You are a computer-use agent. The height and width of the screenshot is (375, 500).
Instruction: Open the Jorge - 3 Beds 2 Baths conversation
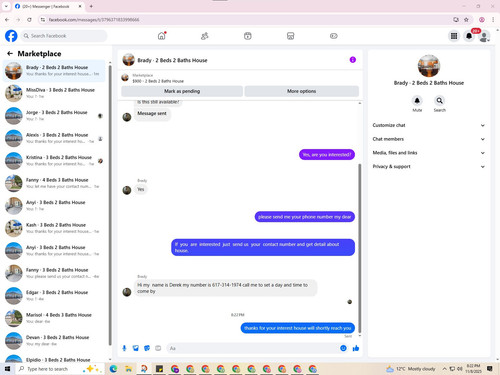pyautogui.click(x=54, y=116)
